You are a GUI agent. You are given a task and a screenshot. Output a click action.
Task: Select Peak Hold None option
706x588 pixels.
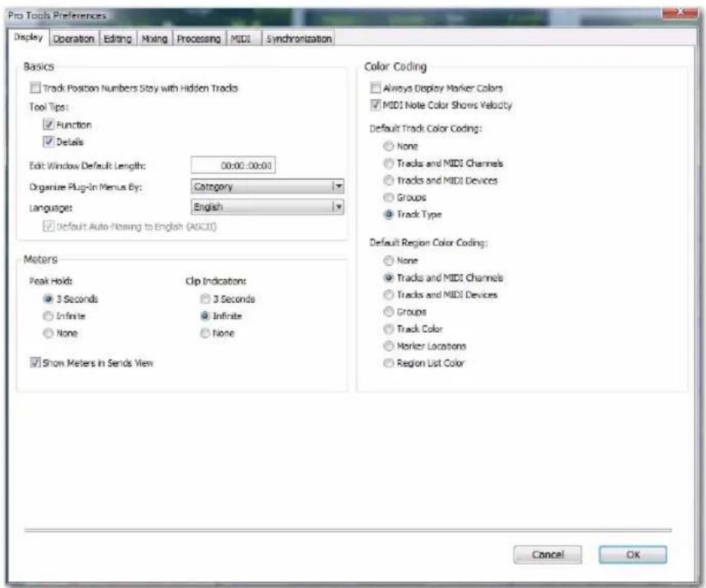[48, 333]
